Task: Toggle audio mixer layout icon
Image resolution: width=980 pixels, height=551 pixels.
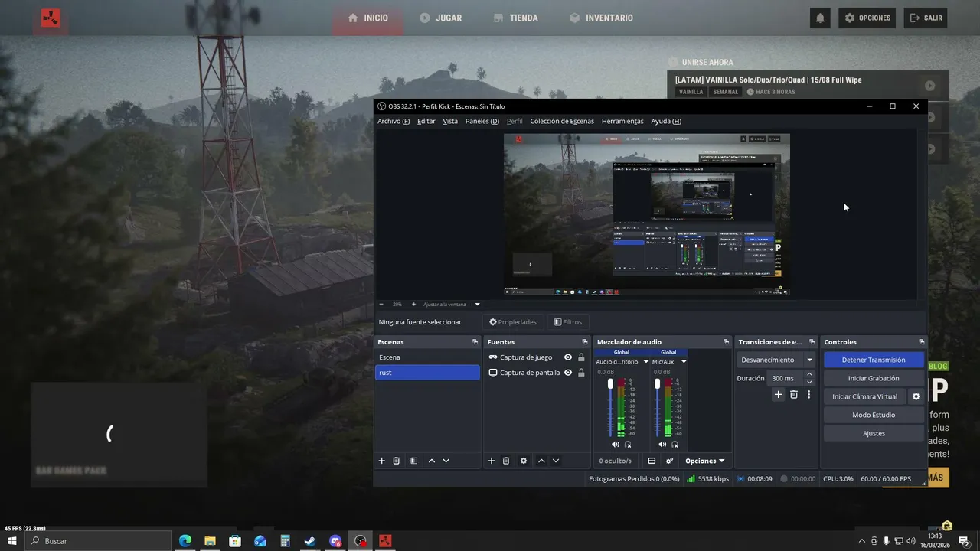Action: (x=652, y=461)
